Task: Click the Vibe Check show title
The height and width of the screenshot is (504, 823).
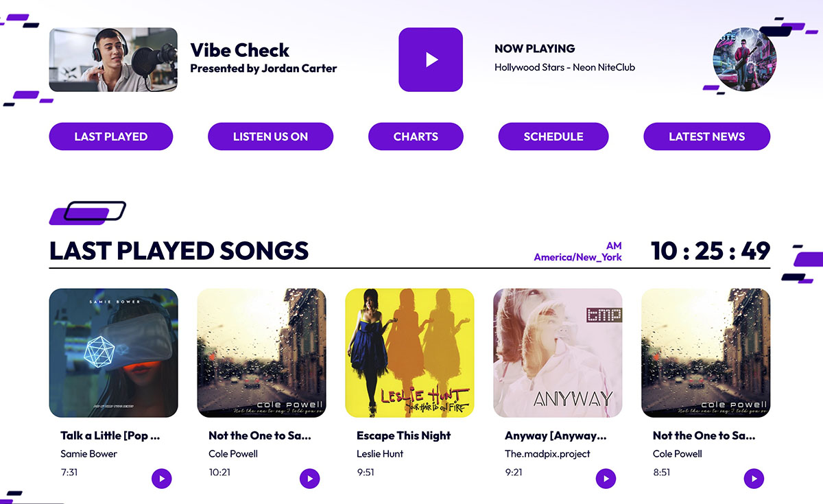Action: (x=240, y=50)
